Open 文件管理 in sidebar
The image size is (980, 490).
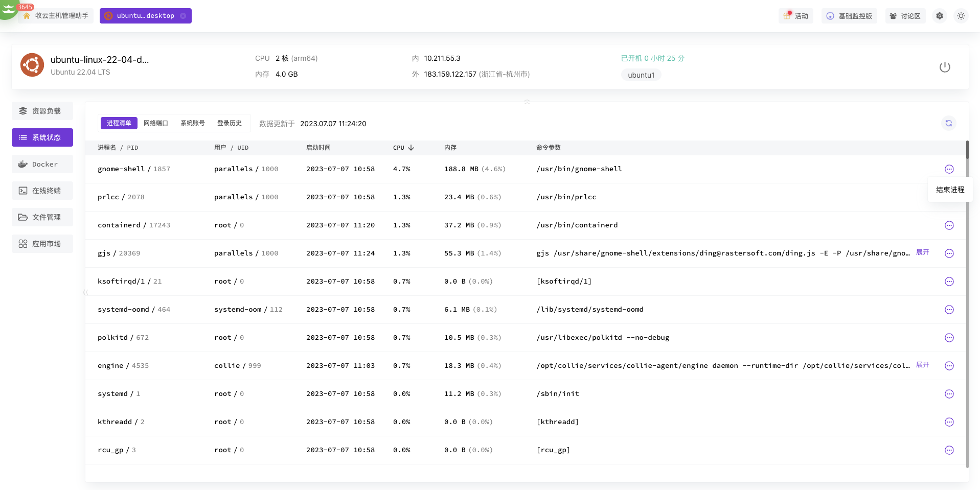(42, 217)
